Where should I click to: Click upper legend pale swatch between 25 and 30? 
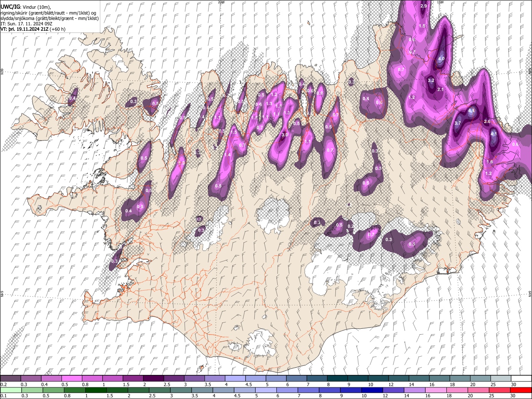tap(501, 379)
